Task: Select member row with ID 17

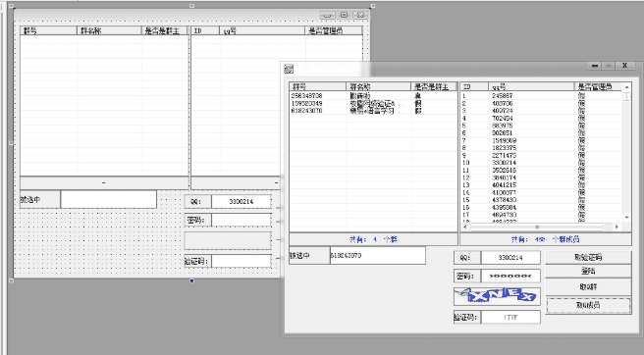Action: tap(541, 215)
